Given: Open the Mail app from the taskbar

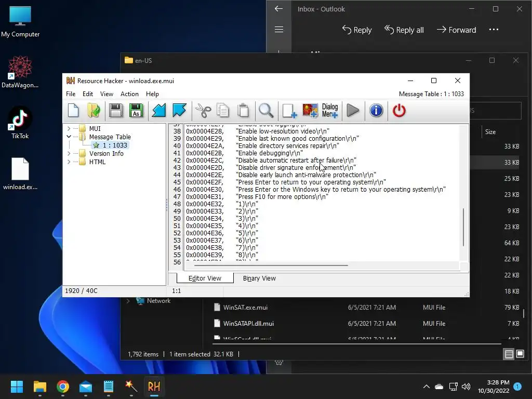Looking at the screenshot, I should (x=86, y=387).
